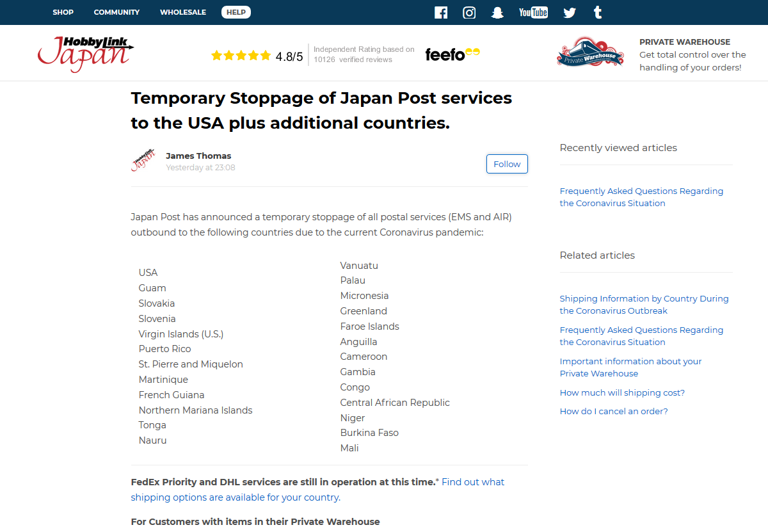Open the Instagram social icon
768x532 pixels.
[x=469, y=12]
